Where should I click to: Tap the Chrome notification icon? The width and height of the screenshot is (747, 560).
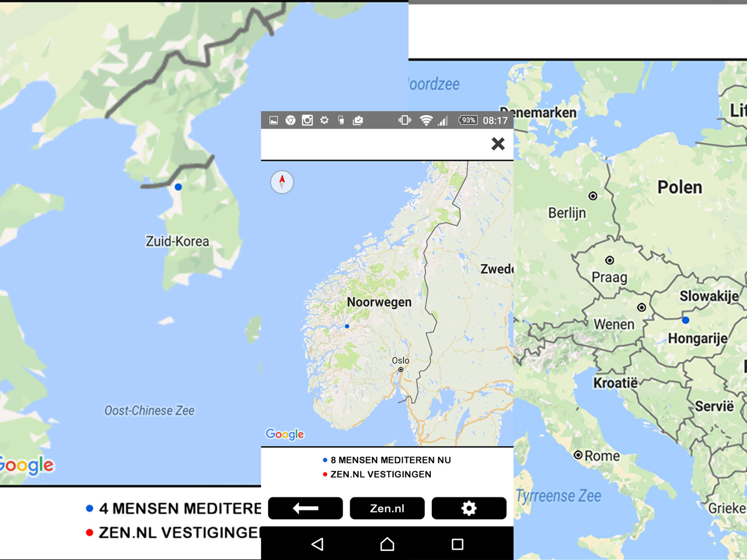point(290,120)
